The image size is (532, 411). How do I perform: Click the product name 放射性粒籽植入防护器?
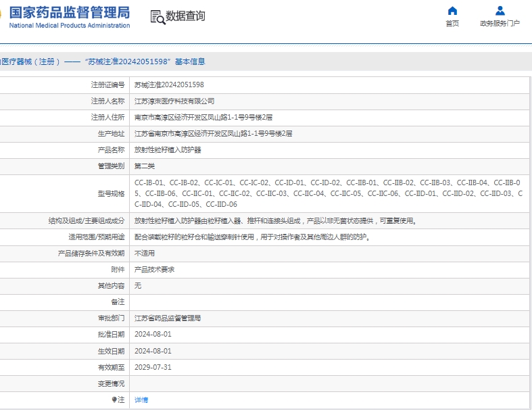coord(168,150)
